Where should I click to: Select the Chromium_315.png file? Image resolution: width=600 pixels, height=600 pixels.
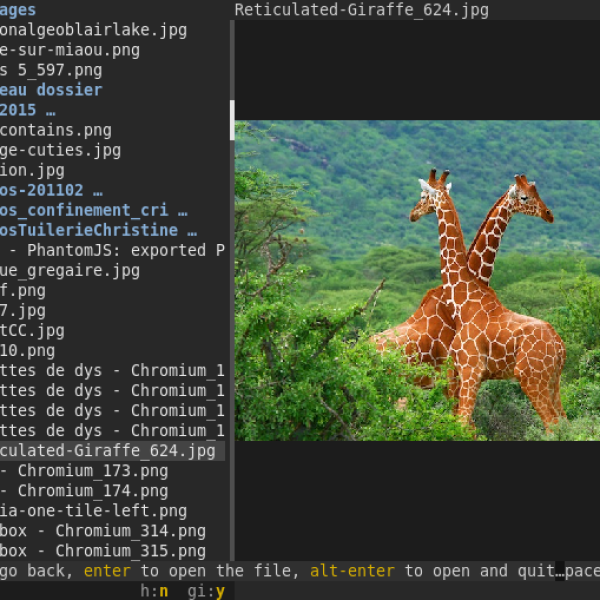[103, 551]
